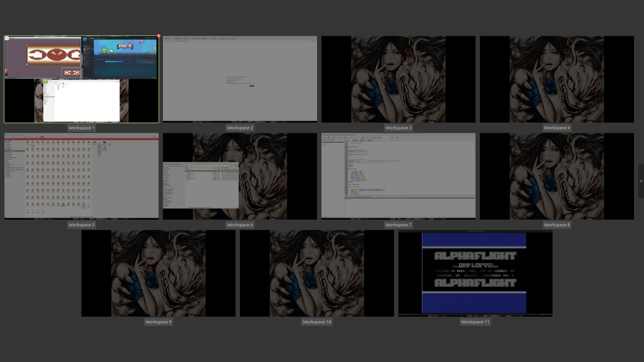
Task: Open the code editor window in Workspace 7
Action: coord(398,175)
